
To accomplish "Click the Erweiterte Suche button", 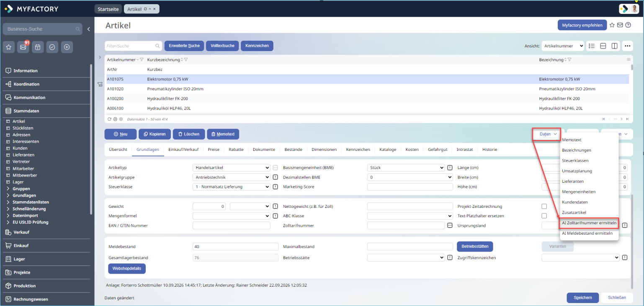I will click(184, 46).
